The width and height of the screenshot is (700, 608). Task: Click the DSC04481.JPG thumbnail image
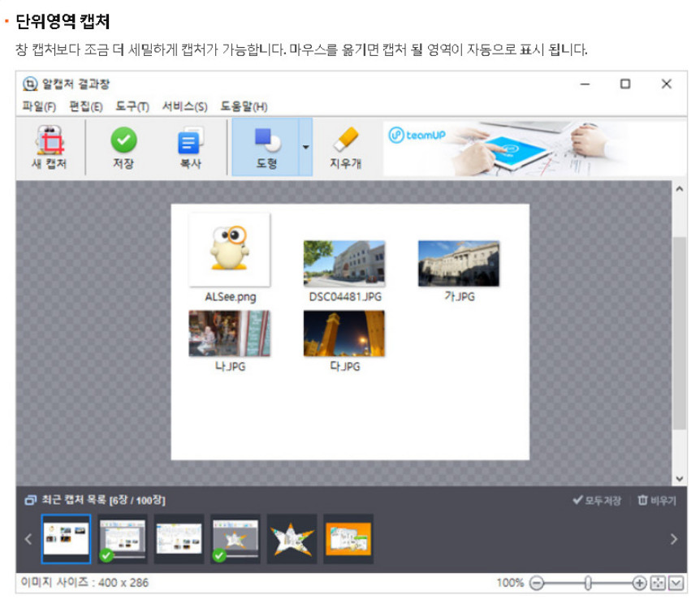click(x=344, y=263)
